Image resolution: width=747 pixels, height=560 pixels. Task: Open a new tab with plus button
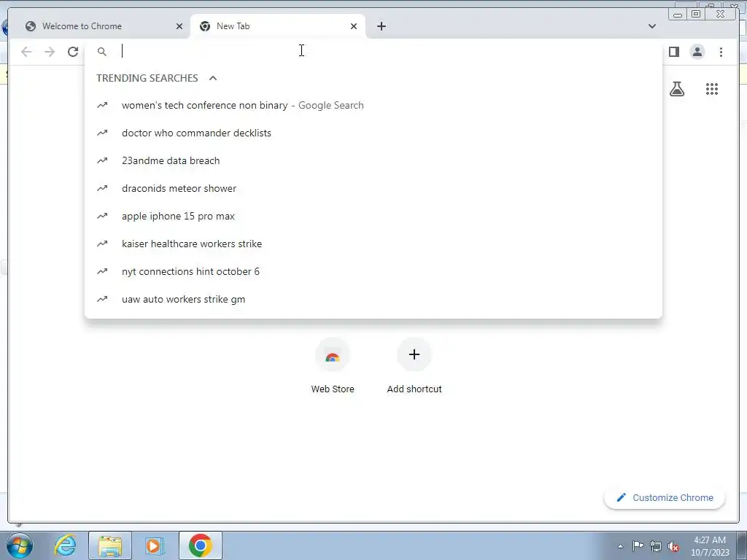[381, 26]
